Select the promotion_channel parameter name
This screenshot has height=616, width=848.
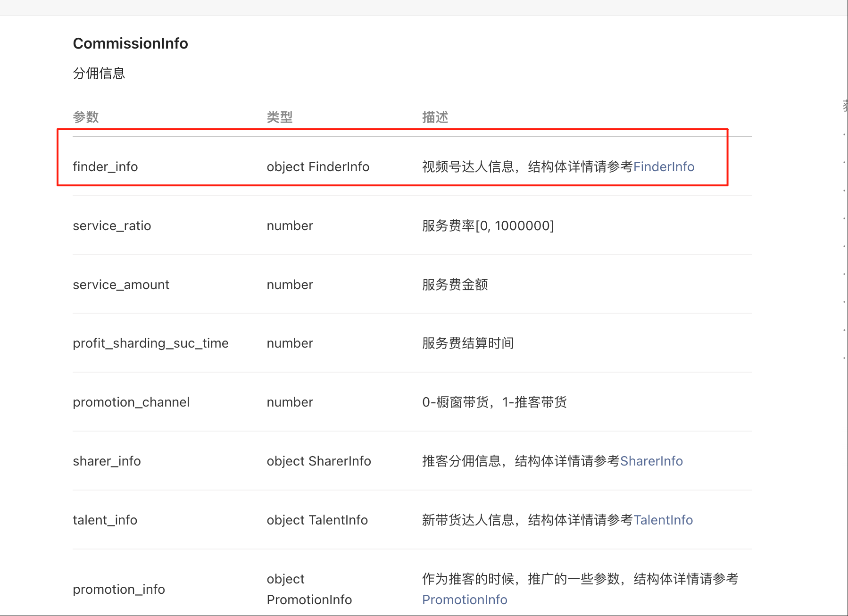(x=131, y=402)
